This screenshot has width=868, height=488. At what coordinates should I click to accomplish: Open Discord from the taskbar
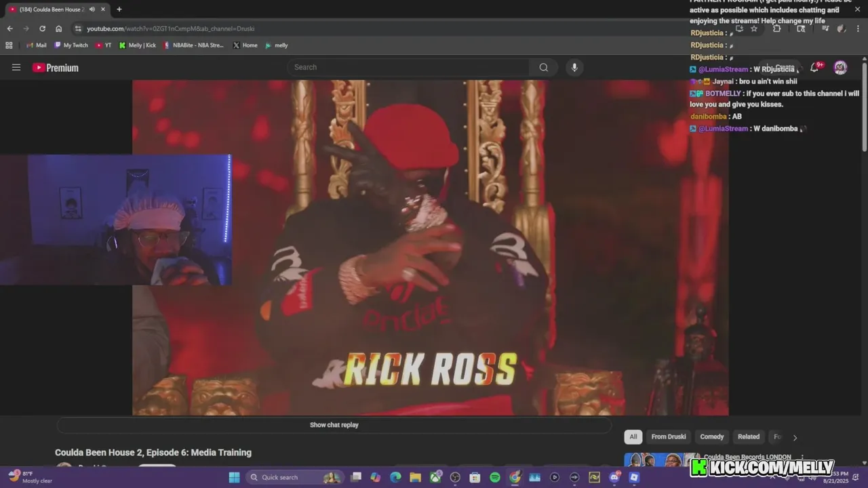pos(614,477)
